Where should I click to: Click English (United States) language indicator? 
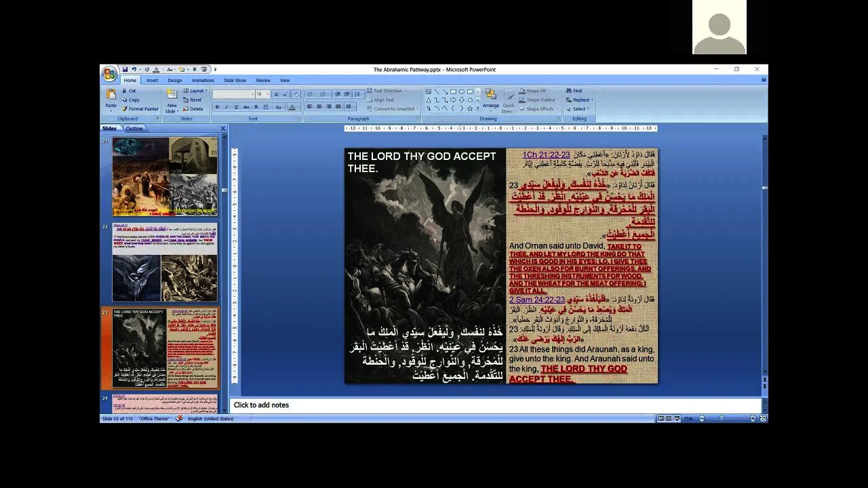[x=210, y=419]
